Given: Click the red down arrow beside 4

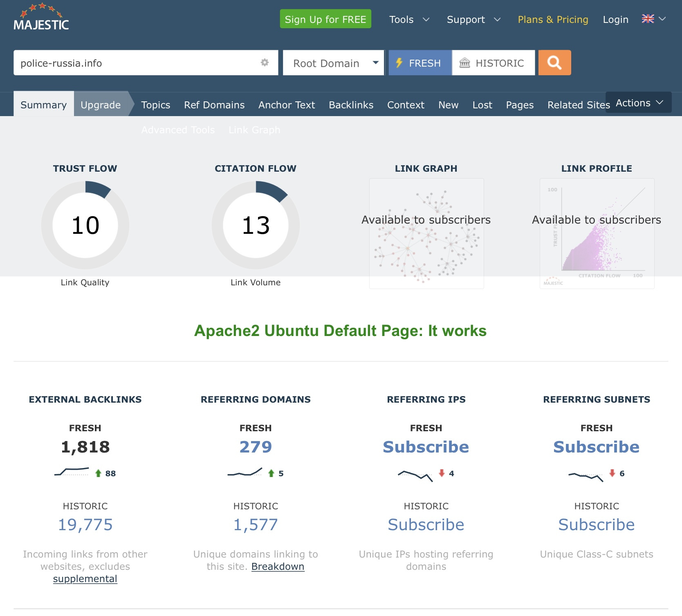Looking at the screenshot, I should coord(442,473).
